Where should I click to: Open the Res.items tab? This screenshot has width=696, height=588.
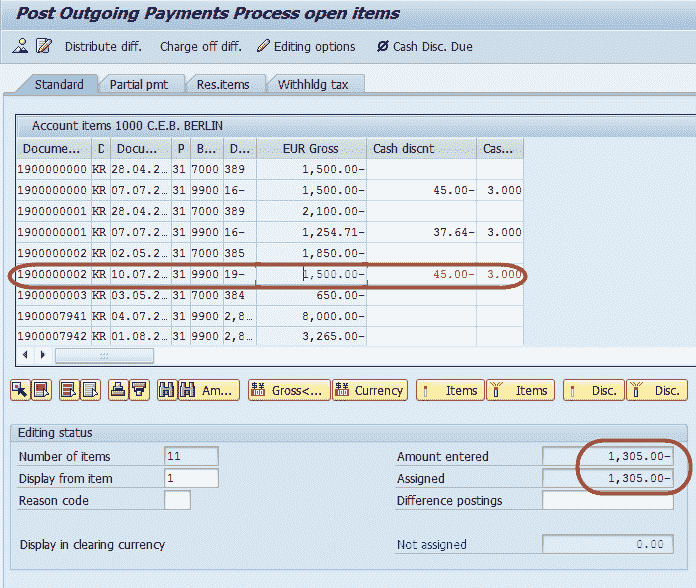pyautogui.click(x=223, y=84)
